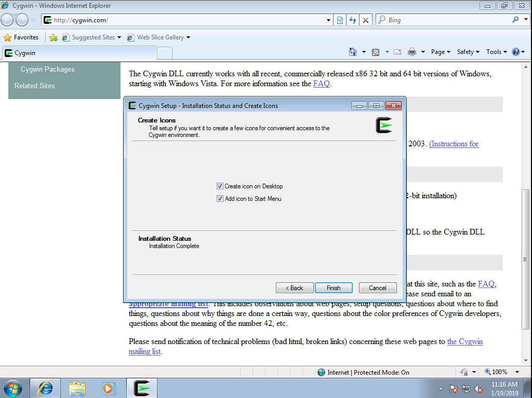Go back with the Back button
Image resolution: width=532 pixels, height=398 pixels.
click(x=295, y=288)
